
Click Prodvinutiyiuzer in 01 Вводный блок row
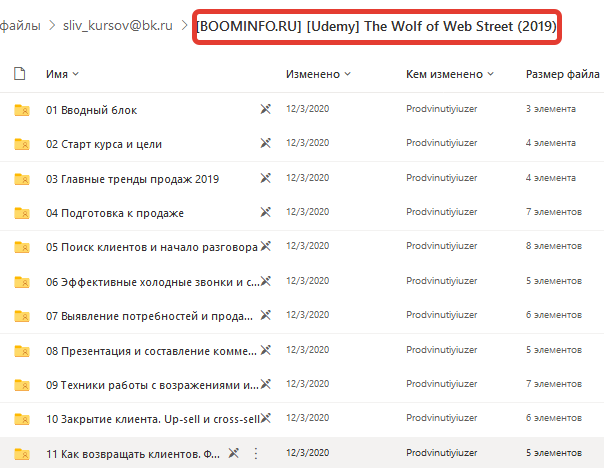click(x=441, y=109)
